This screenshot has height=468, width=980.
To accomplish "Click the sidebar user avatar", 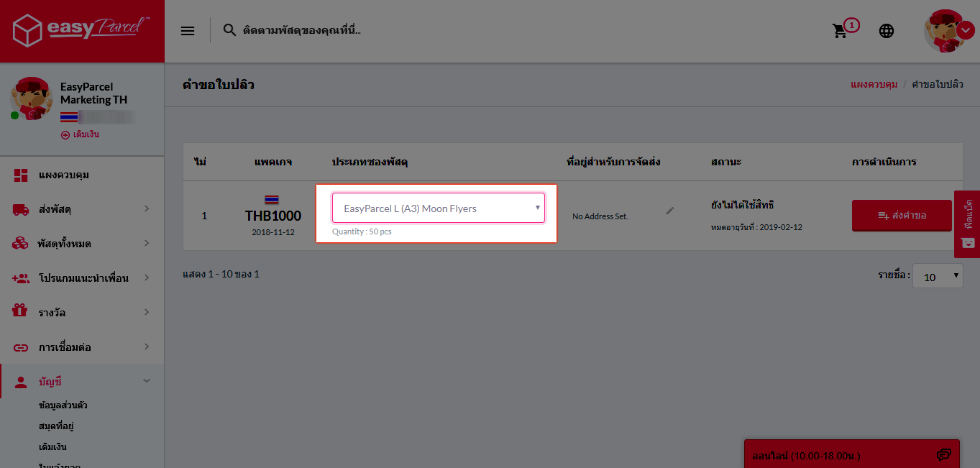I will pos(30,98).
